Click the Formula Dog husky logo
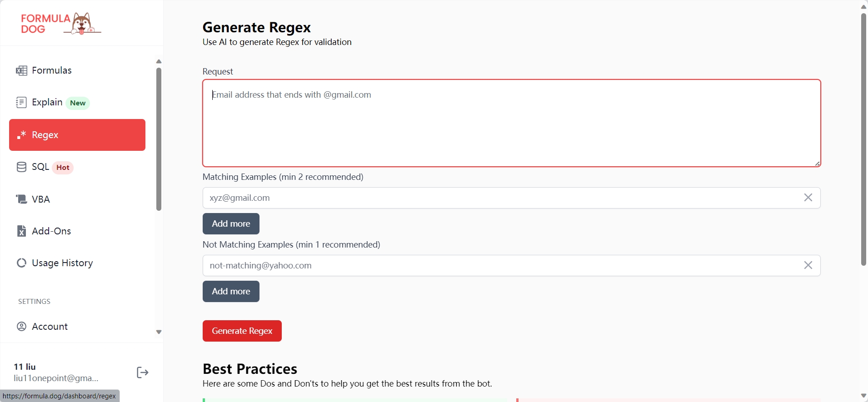 pyautogui.click(x=61, y=24)
